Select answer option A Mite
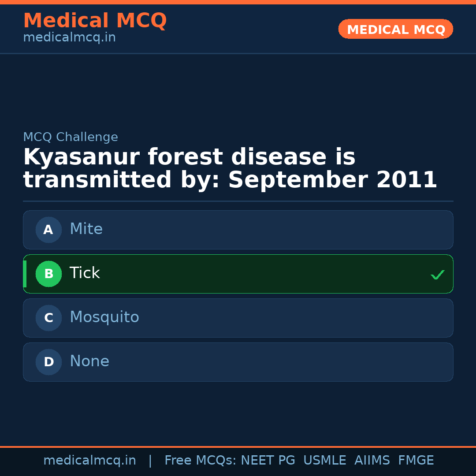 (238, 230)
